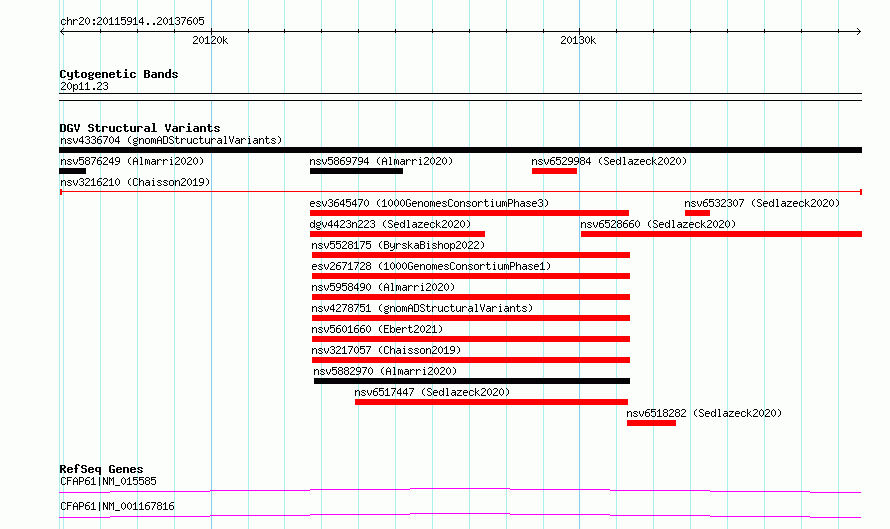Screen dimensions: 890x529
Task: Select the 20p11.23 band label
Action: (x=84, y=86)
